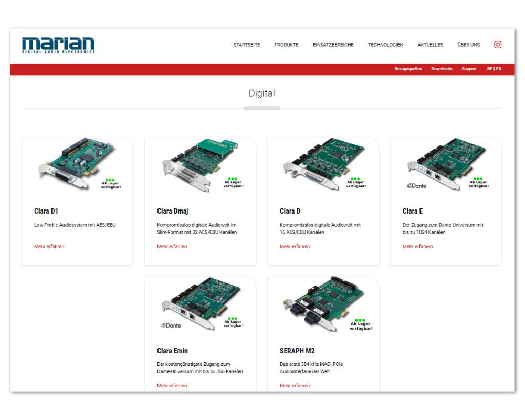525x420 pixels.
Task: Select the Clara D heading
Action: (x=290, y=211)
